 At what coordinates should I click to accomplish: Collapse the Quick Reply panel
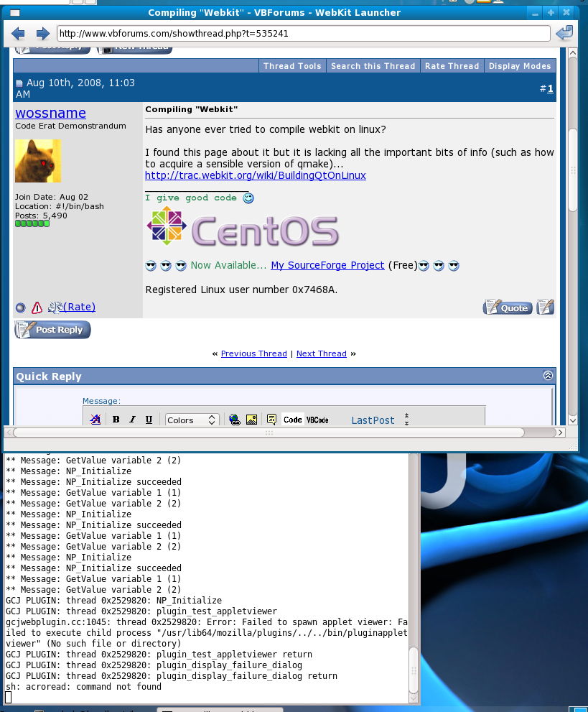coord(548,376)
